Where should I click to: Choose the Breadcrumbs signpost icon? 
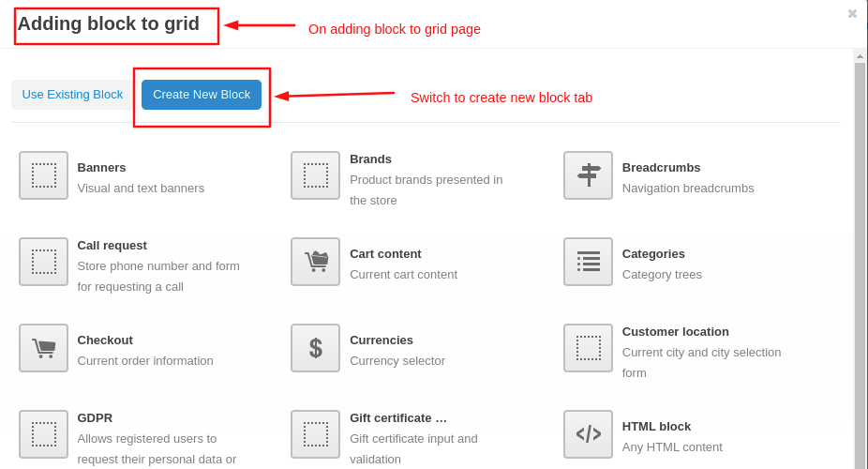pos(588,175)
